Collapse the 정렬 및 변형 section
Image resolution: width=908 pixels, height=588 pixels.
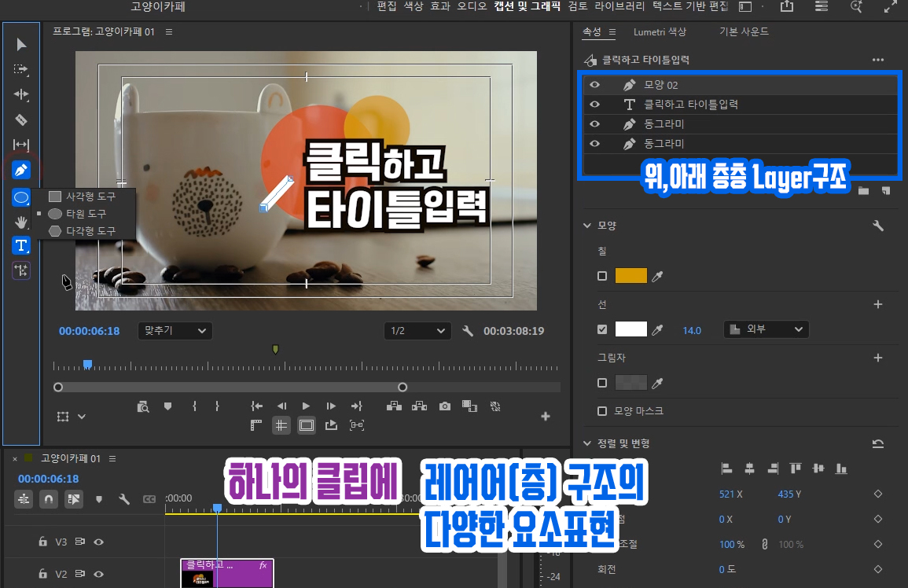(587, 443)
